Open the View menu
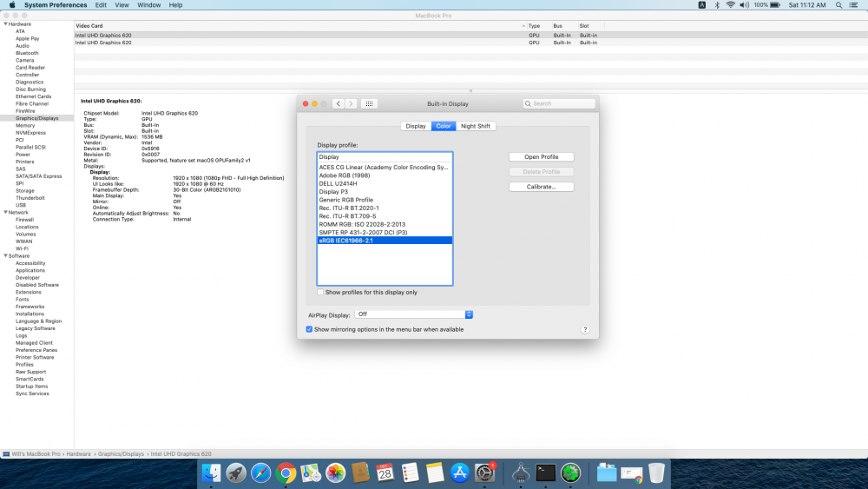This screenshot has height=489, width=868. pyautogui.click(x=122, y=5)
